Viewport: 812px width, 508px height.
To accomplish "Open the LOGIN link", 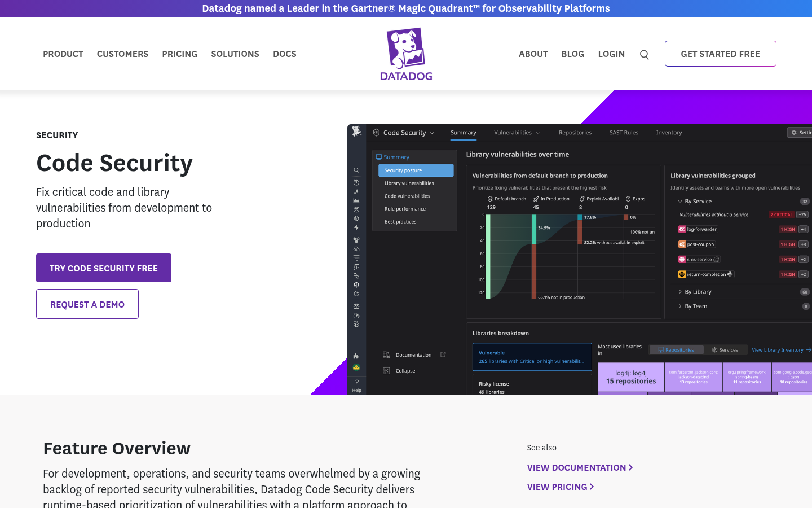I will 611,54.
